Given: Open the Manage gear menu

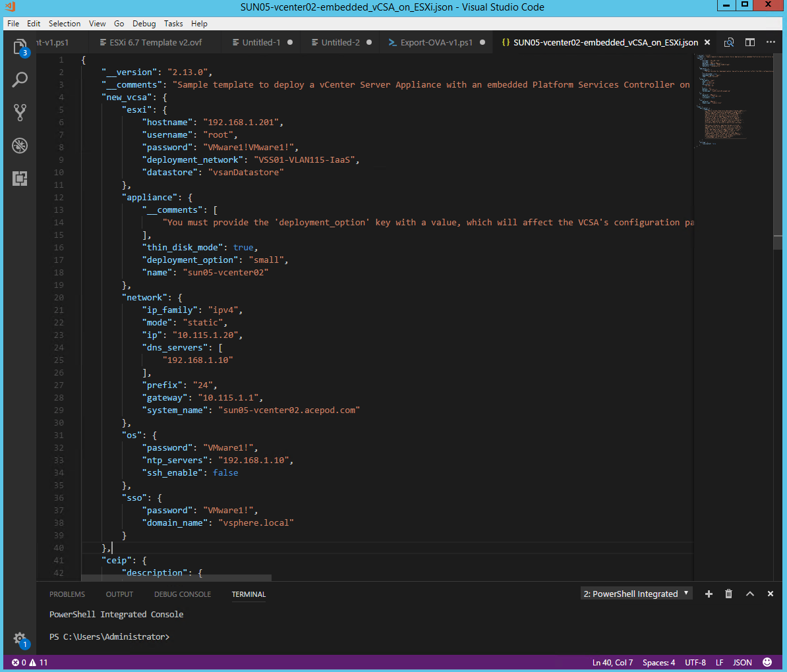Looking at the screenshot, I should [20, 639].
